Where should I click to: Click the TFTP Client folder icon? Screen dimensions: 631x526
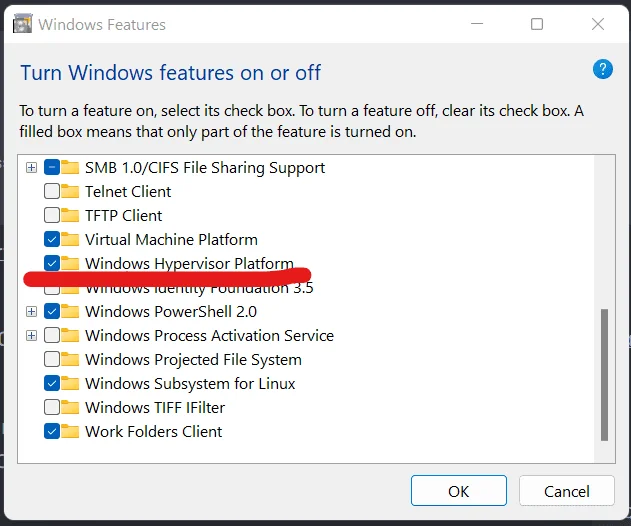pos(70,215)
